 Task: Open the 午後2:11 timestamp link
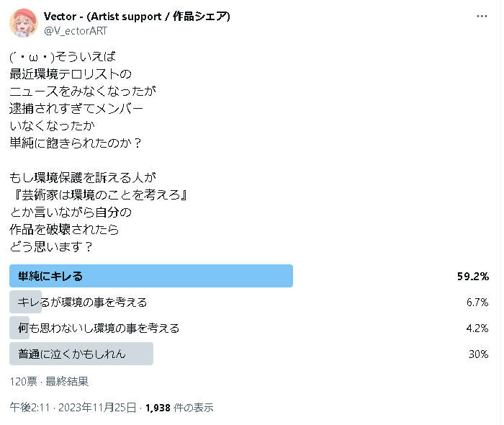pos(30,407)
